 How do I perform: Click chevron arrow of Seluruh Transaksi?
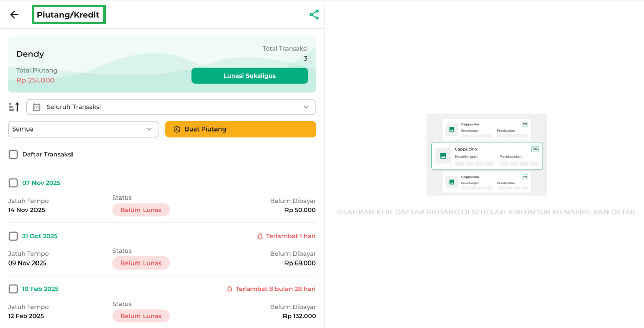306,107
